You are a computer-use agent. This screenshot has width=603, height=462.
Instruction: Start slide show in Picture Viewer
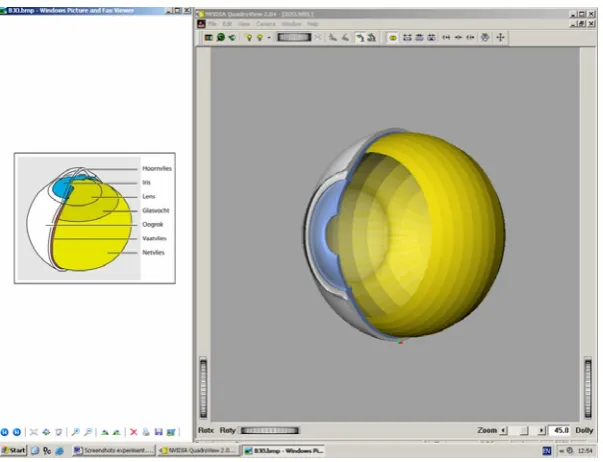tap(58, 432)
